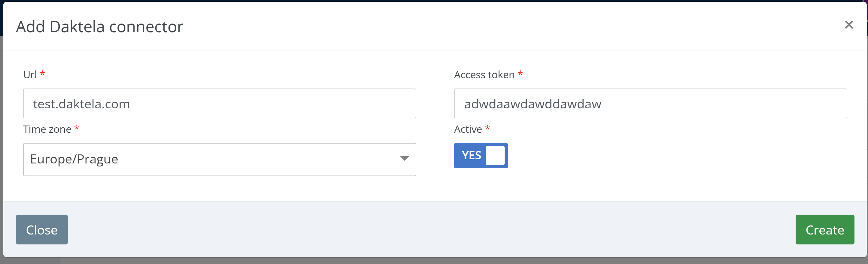
Task: Click the Url field label
Action: pos(30,75)
